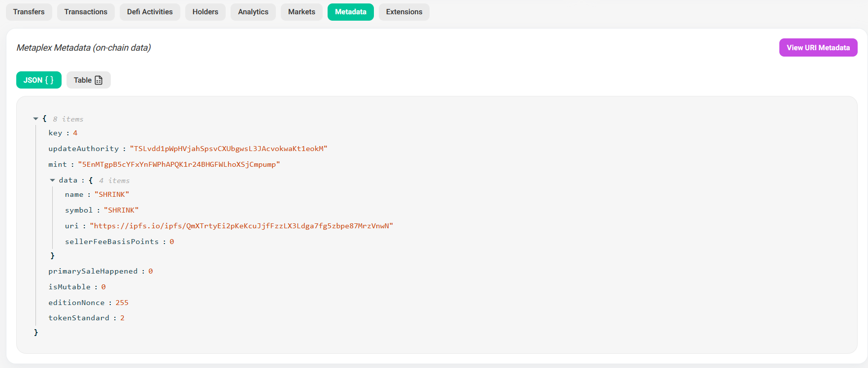This screenshot has width=868, height=368.
Task: Click the symbol value "SHRINK"
Action: coord(121,210)
